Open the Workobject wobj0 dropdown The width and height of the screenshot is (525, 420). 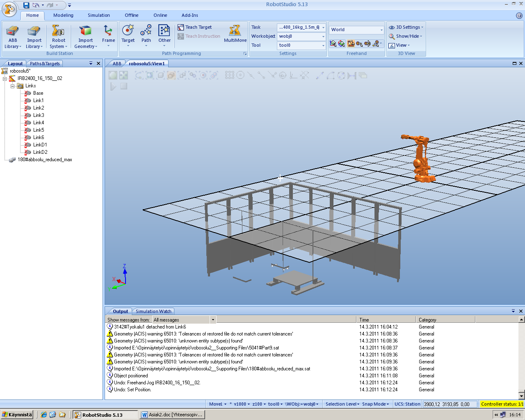323,37
